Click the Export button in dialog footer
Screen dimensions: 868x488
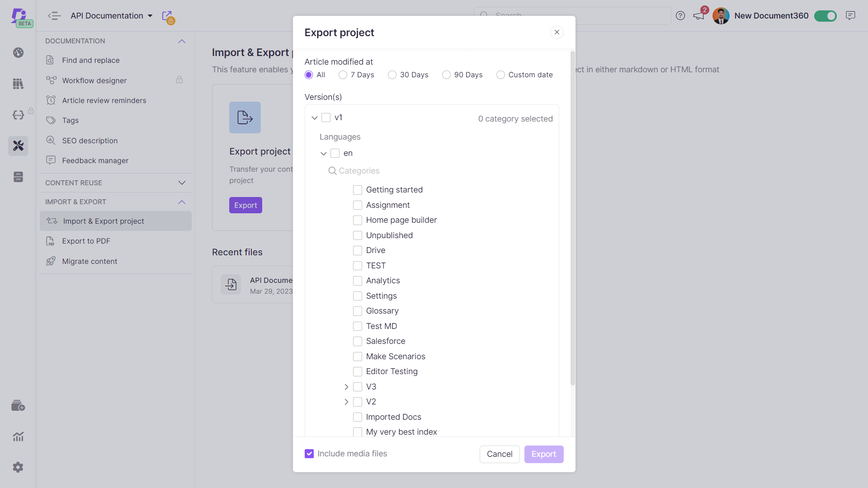pyautogui.click(x=543, y=454)
